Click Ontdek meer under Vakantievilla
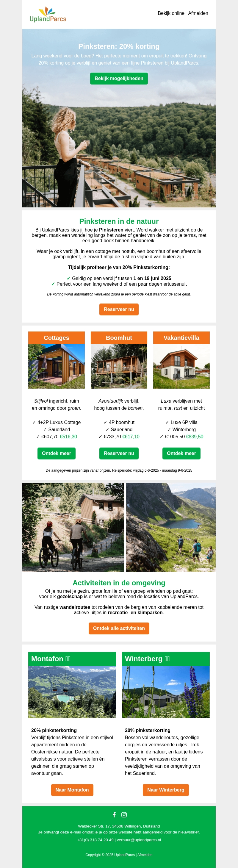The width and height of the screenshot is (238, 868). coord(181,453)
